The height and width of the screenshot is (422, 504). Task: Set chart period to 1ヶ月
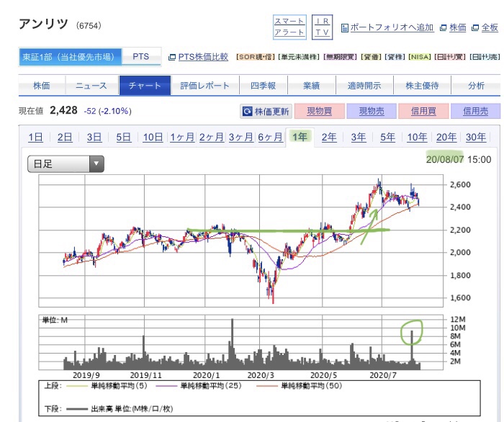pos(182,138)
